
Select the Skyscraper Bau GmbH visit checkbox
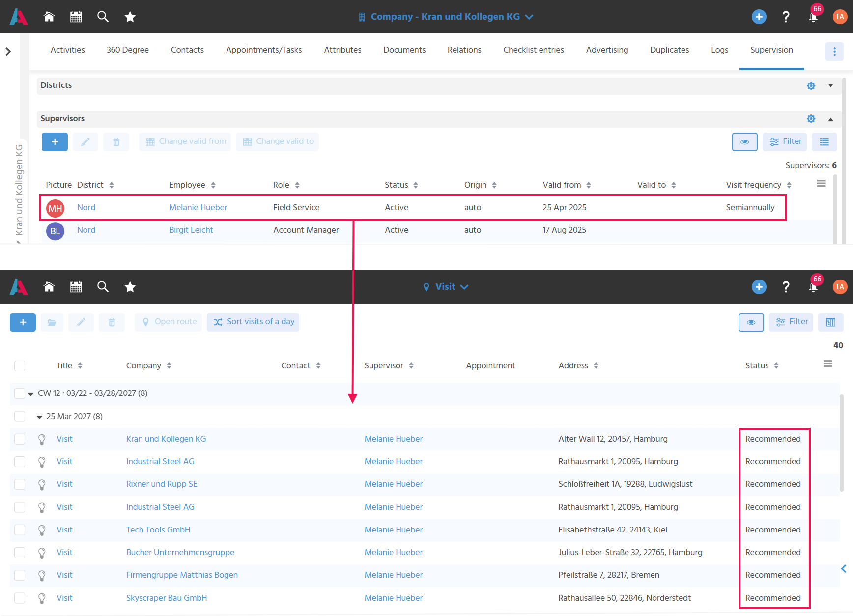point(20,598)
